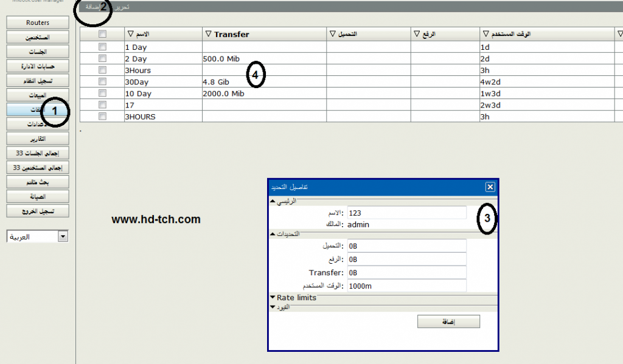Tick the checkbox for the 1 Day row
This screenshot has width=623, height=364.
102,47
